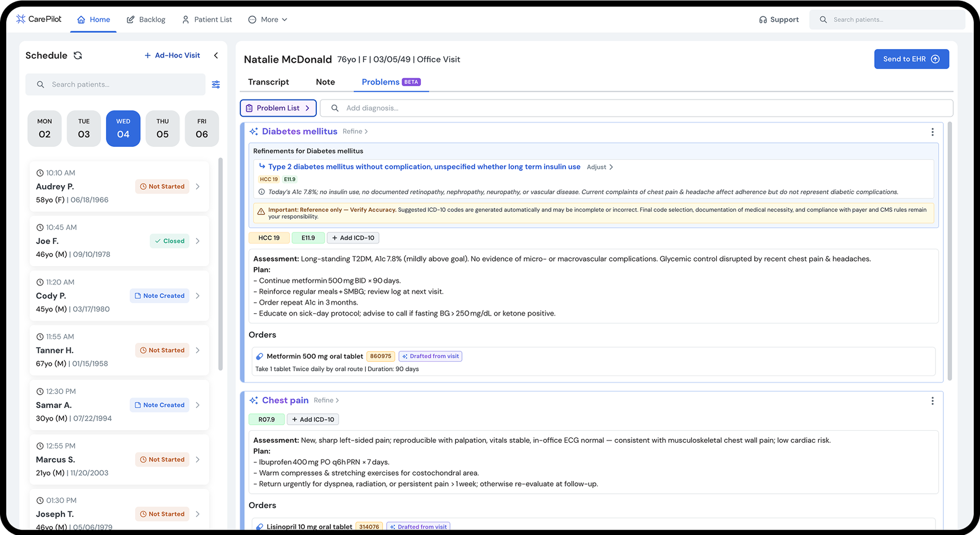Switch to the Transcript tab
Viewport: 980px width, 535px height.
click(268, 82)
